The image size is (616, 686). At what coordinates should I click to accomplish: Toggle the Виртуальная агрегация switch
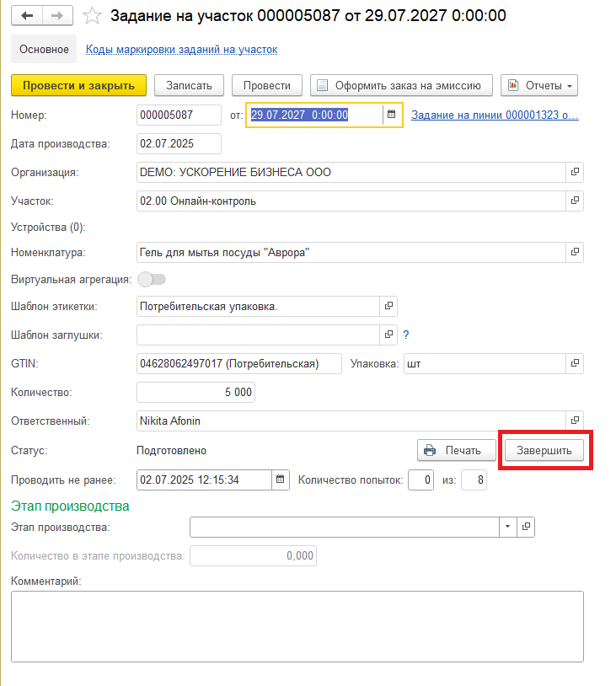point(152,279)
